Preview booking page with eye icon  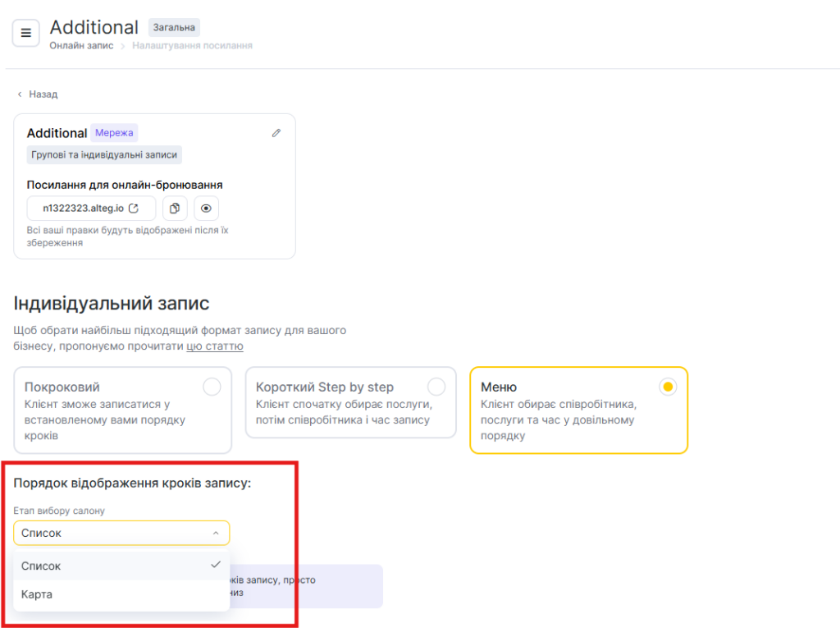[x=206, y=209]
